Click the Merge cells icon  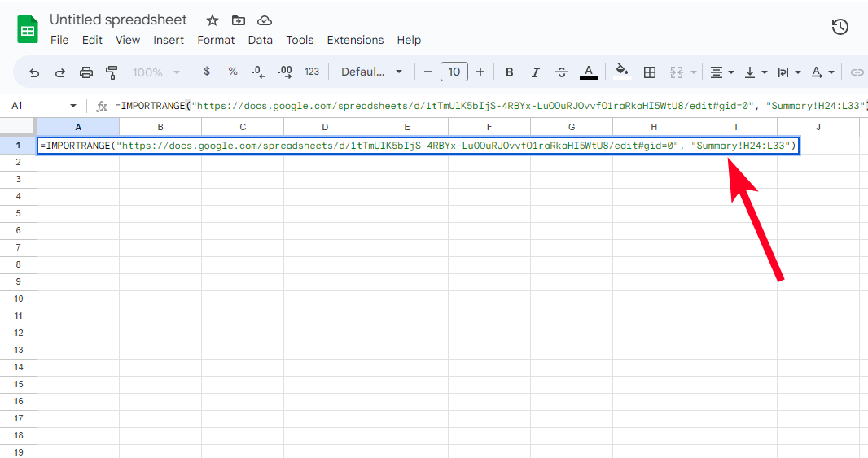coord(677,72)
